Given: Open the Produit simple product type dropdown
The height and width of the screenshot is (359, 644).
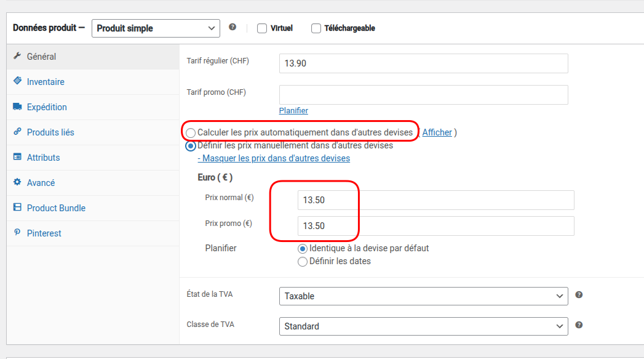Looking at the screenshot, I should point(156,28).
